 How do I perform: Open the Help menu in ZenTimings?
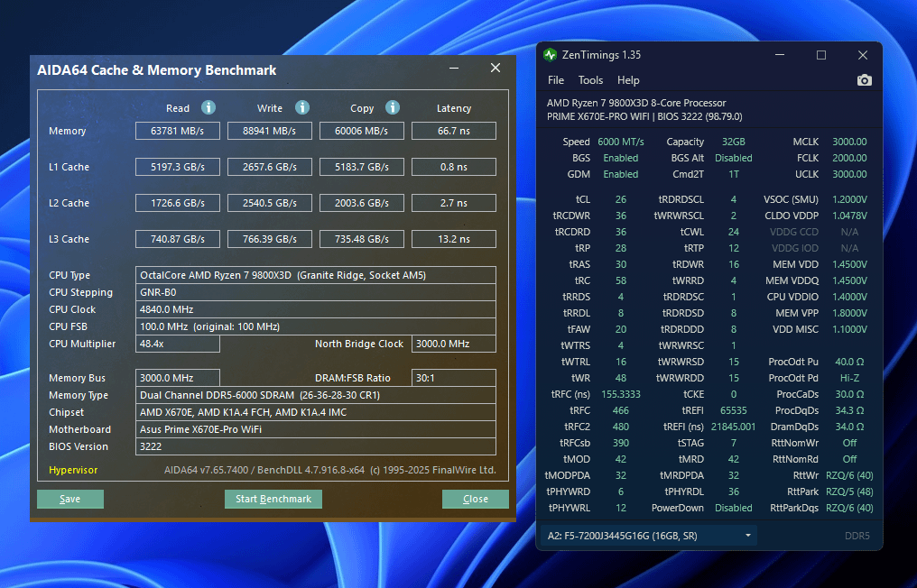(x=628, y=80)
